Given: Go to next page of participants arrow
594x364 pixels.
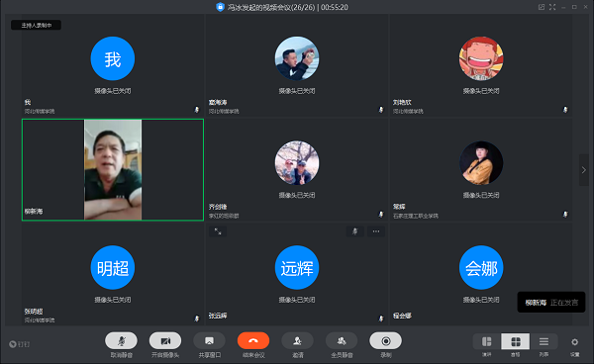Looking at the screenshot, I should tap(584, 170).
